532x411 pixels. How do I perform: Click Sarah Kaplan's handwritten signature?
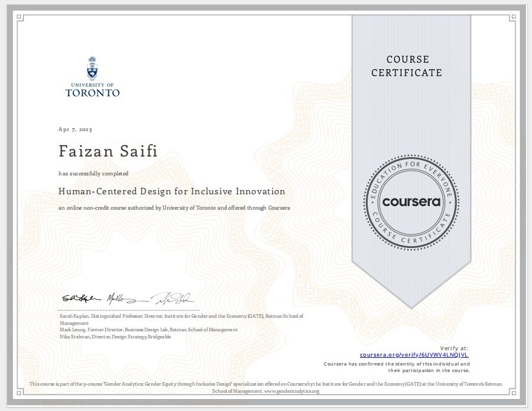click(82, 298)
